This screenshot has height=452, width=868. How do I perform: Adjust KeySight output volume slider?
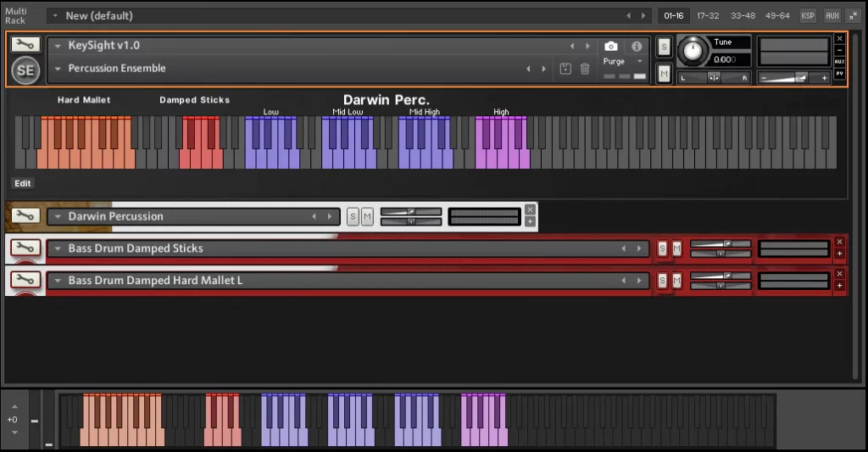793,78
